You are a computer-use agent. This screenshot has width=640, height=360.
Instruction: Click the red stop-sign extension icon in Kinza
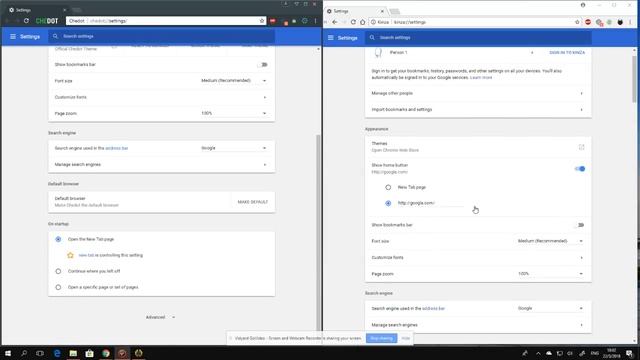(588, 22)
